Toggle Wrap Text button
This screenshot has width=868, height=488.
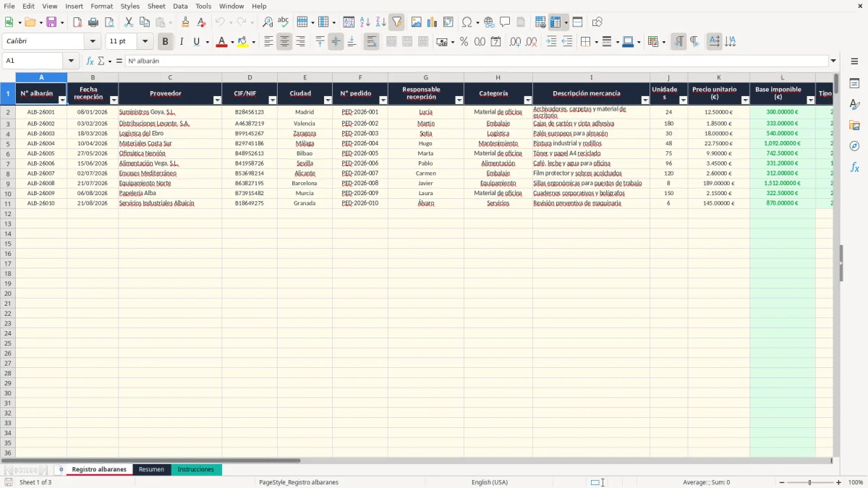pos(371,42)
